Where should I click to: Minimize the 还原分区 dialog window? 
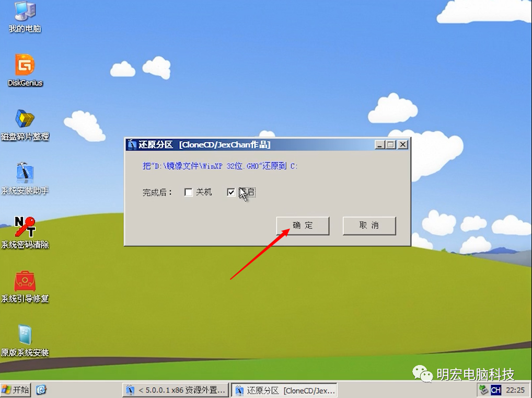pyautogui.click(x=380, y=145)
